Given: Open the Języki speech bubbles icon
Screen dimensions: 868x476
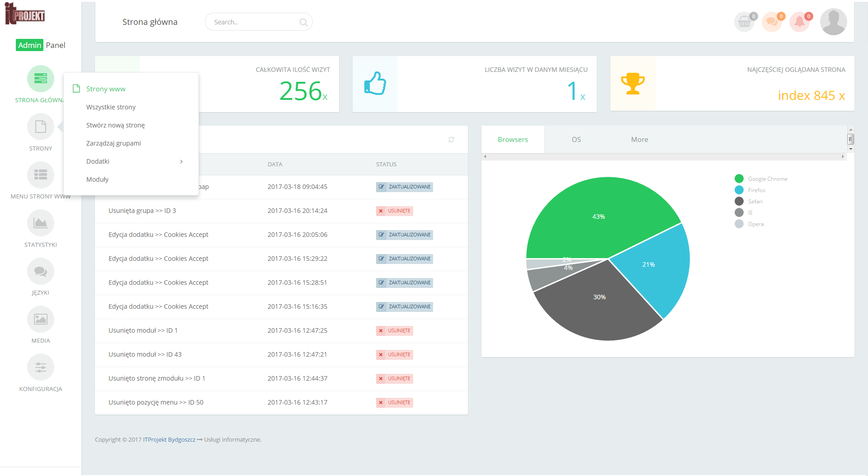Looking at the screenshot, I should (x=41, y=271).
